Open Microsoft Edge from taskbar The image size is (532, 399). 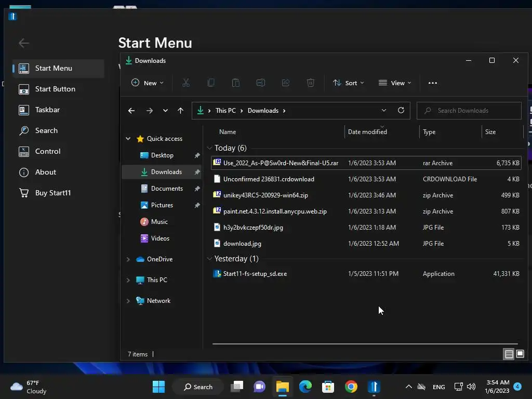point(305,387)
